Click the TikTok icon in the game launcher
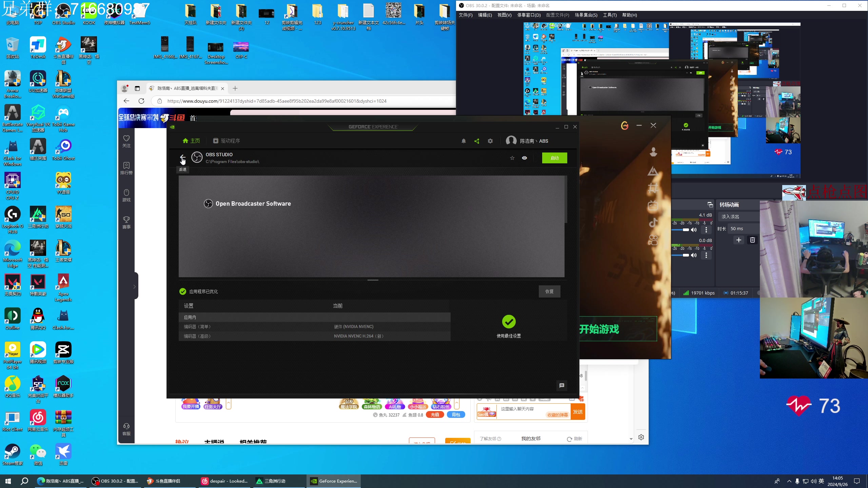Screen dimensions: 868x488 click(653, 223)
